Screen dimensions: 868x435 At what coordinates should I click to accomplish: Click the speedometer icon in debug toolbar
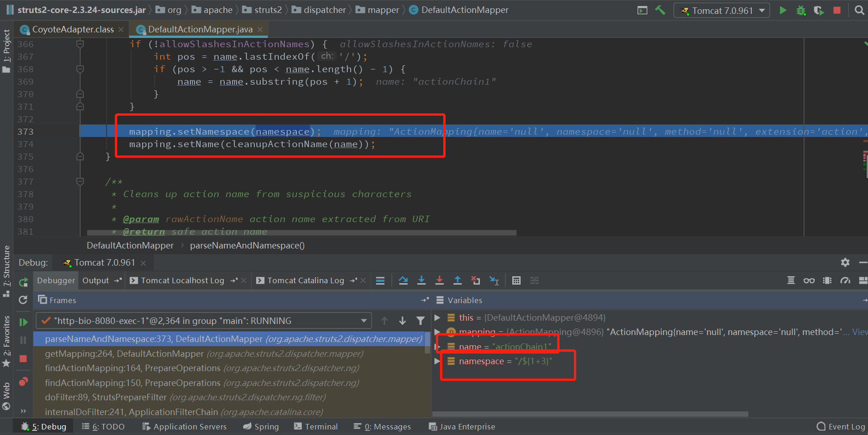coord(845,280)
